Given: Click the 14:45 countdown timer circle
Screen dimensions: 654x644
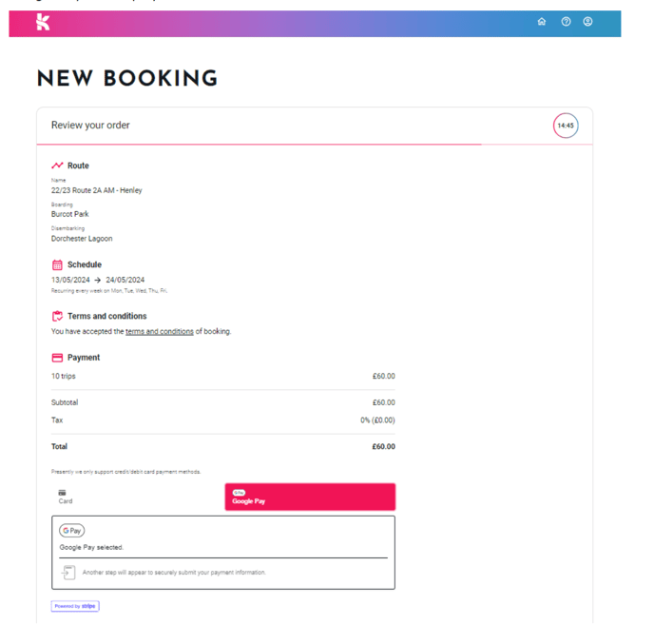Looking at the screenshot, I should (566, 126).
